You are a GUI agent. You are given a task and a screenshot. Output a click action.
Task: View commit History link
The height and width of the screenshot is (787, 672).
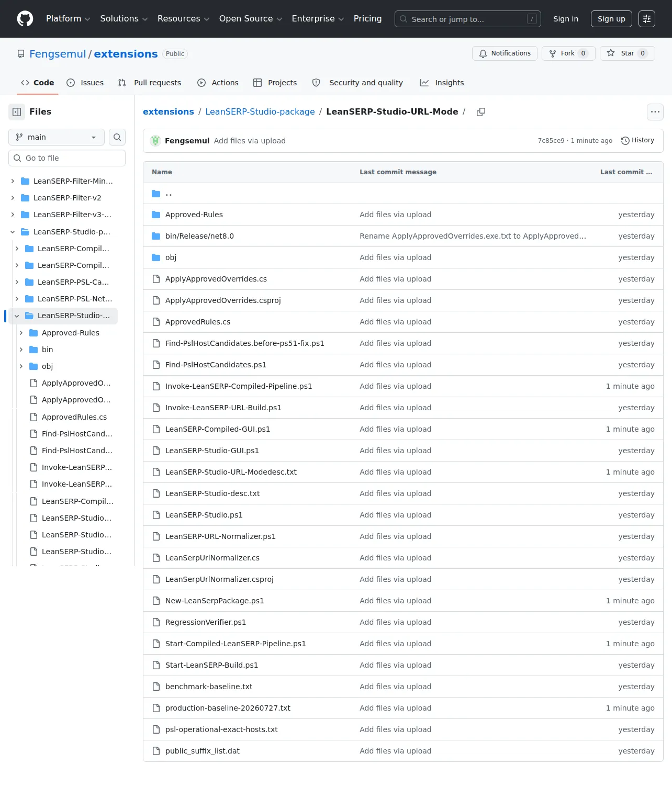637,141
